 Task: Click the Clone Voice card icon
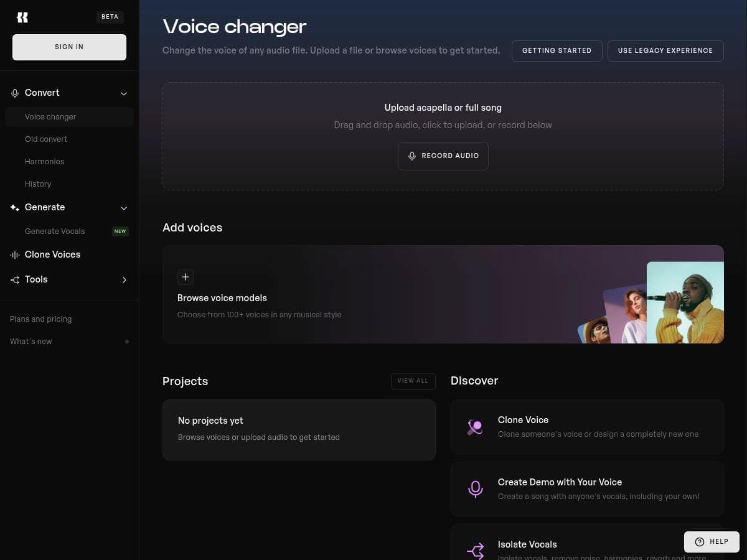475,427
